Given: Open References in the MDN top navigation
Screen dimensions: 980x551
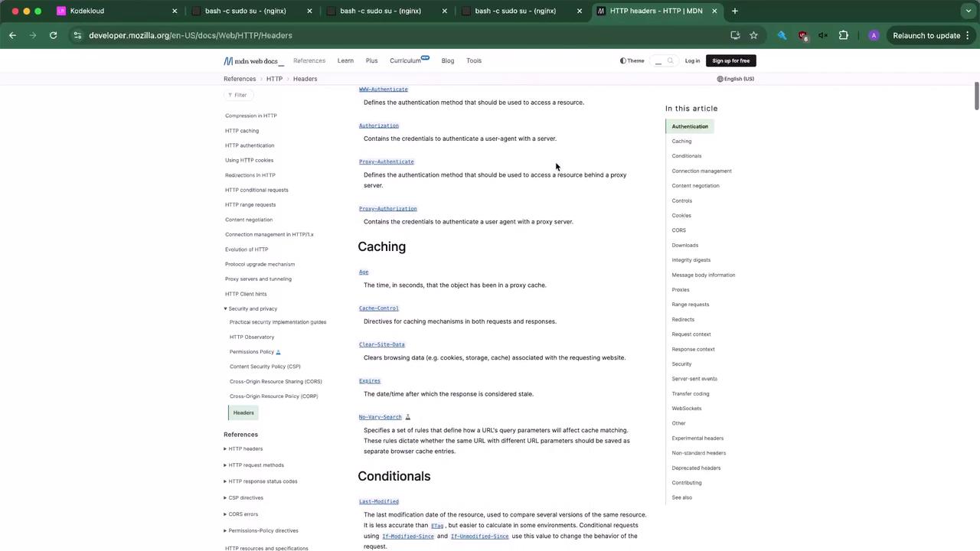Looking at the screenshot, I should (309, 61).
